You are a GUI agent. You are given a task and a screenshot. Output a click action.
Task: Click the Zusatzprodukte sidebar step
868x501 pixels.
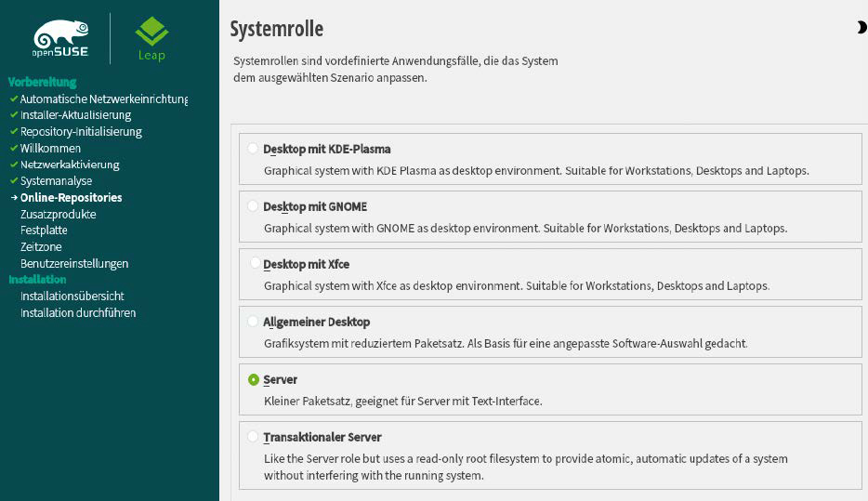(x=58, y=215)
